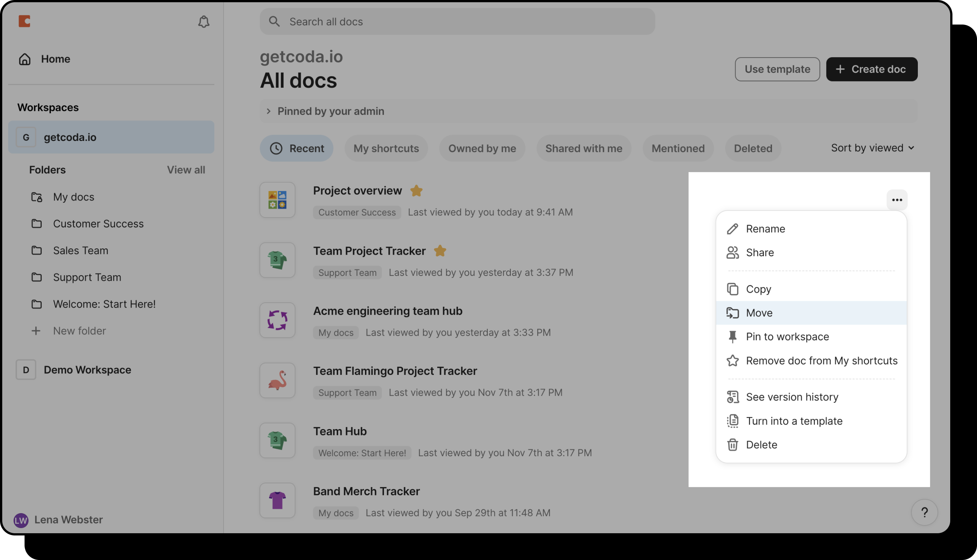The image size is (977, 560).
Task: Click the View all folders link
Action: click(x=186, y=170)
